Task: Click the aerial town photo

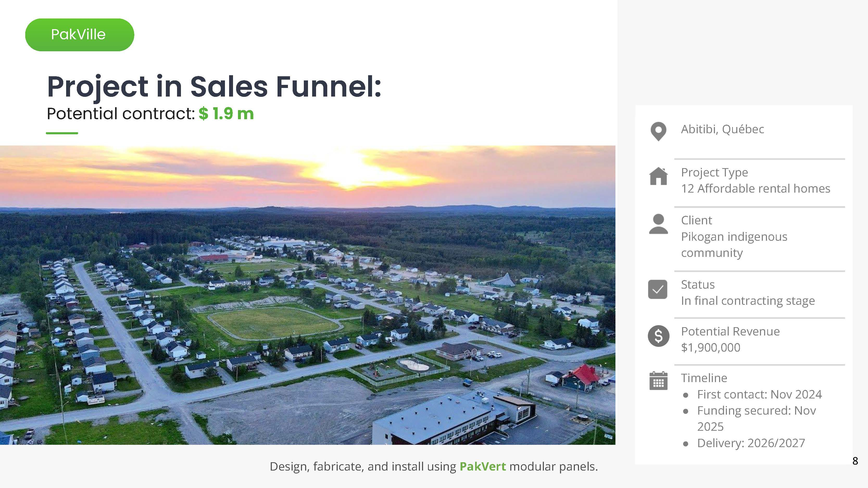Action: (x=307, y=295)
